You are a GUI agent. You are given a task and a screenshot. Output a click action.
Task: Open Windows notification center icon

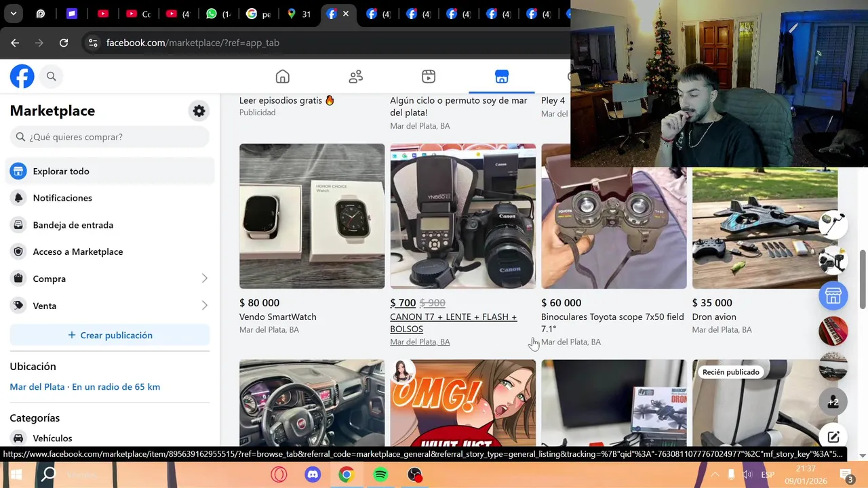[846, 474]
